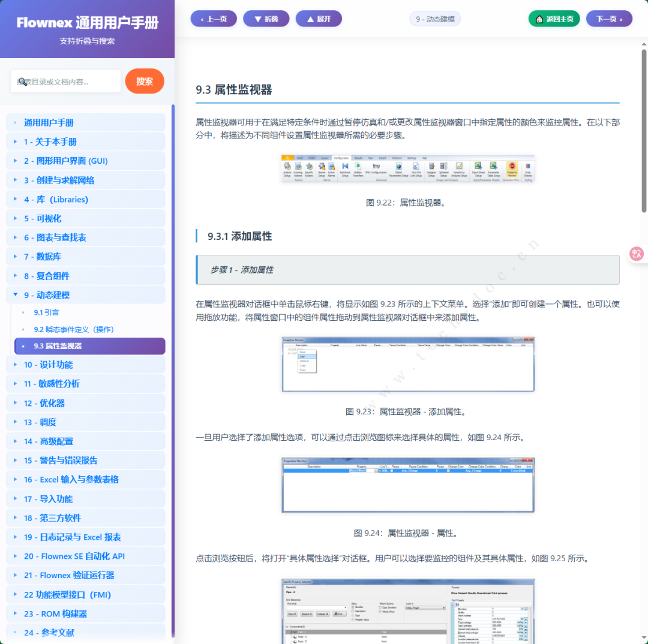Open chapter 22 功能模型接口 (FMI)
This screenshot has height=644, width=648.
click(86, 594)
